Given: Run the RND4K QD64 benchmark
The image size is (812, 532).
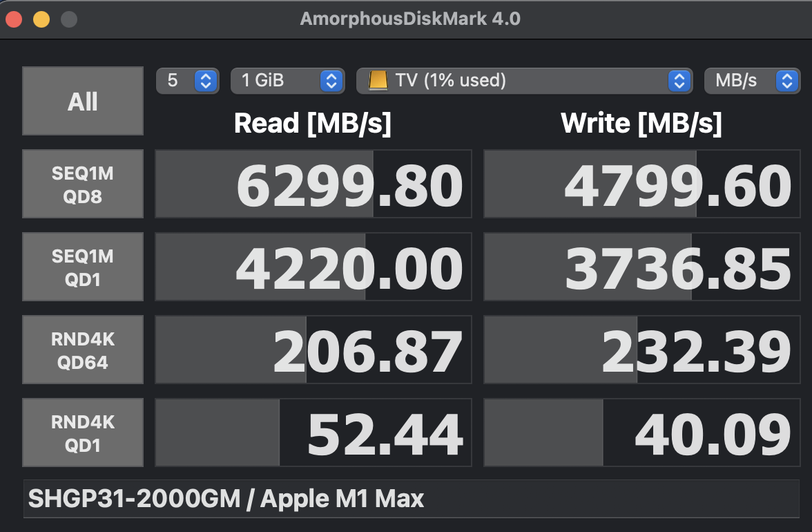Looking at the screenshot, I should pos(83,350).
